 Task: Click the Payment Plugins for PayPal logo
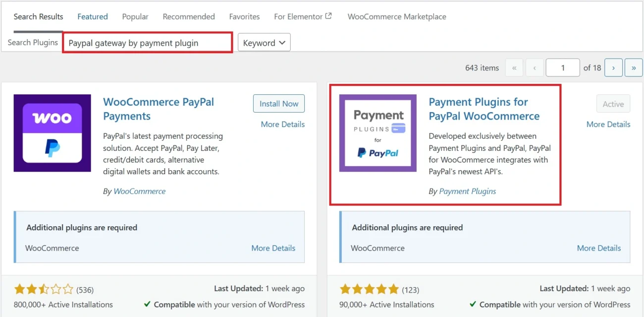tap(377, 132)
